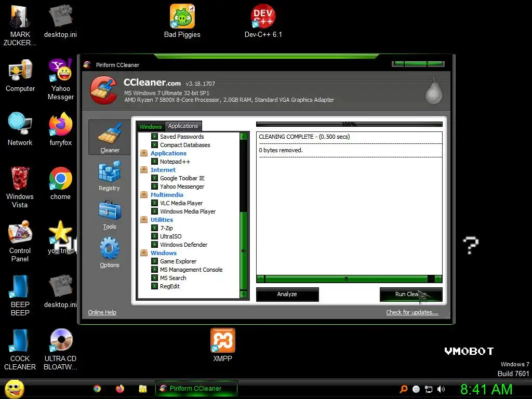
Task: Click Piriform CCleaner taskbar button
Action: click(196, 389)
